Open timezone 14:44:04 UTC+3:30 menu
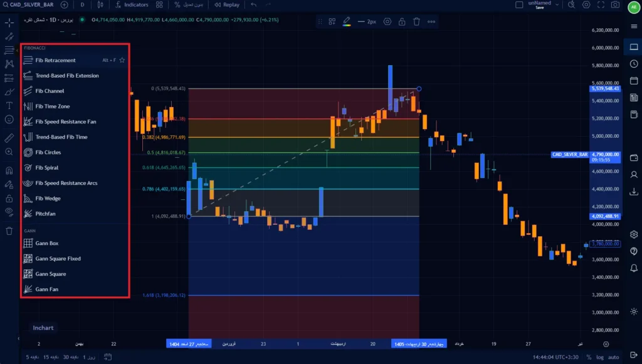 coord(555,357)
